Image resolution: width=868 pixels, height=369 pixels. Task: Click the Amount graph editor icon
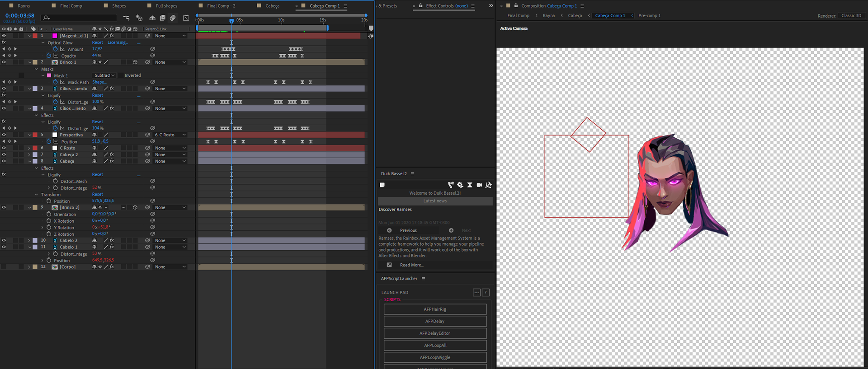click(x=62, y=49)
